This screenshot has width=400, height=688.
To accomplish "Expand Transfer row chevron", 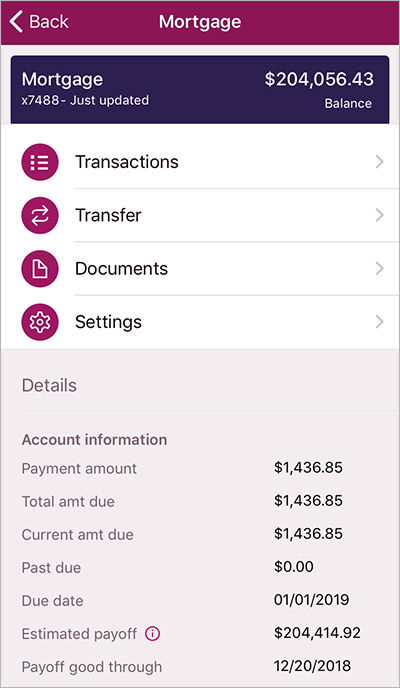I will (379, 215).
